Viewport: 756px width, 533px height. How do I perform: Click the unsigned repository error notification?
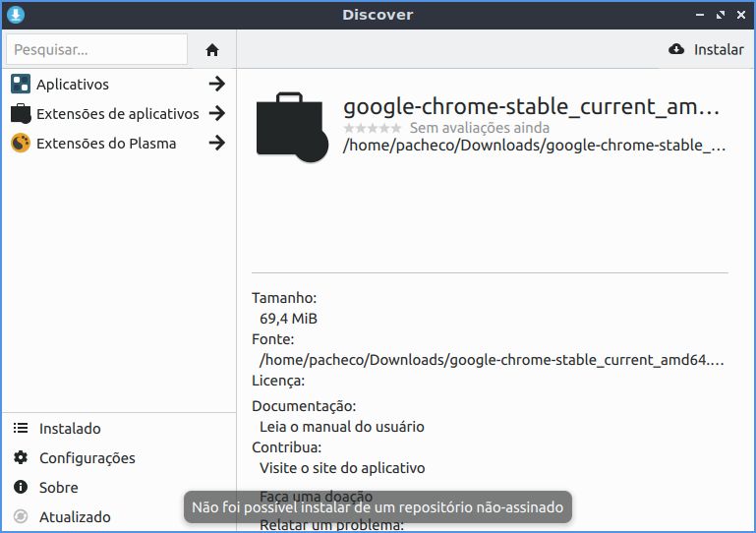point(378,507)
